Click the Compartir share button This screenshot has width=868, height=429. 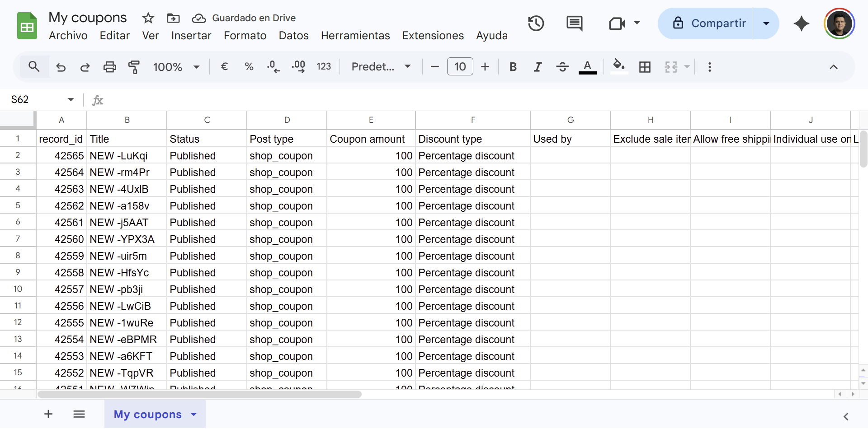709,23
